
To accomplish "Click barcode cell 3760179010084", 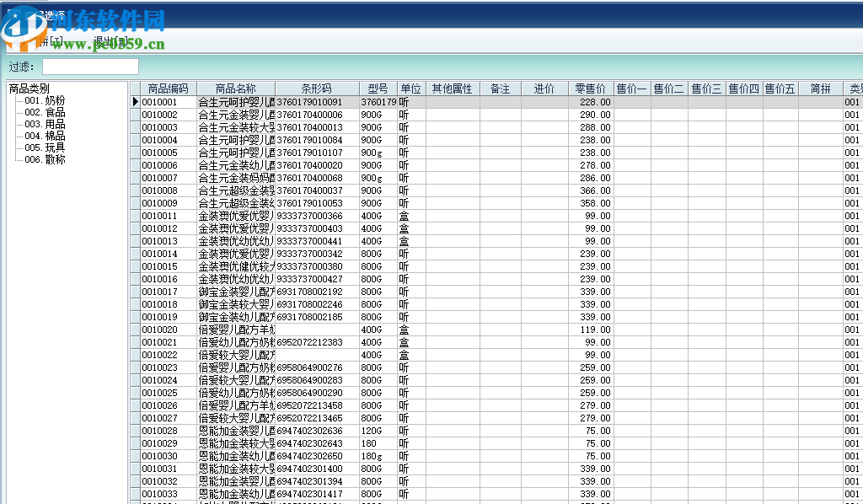I will point(317,140).
